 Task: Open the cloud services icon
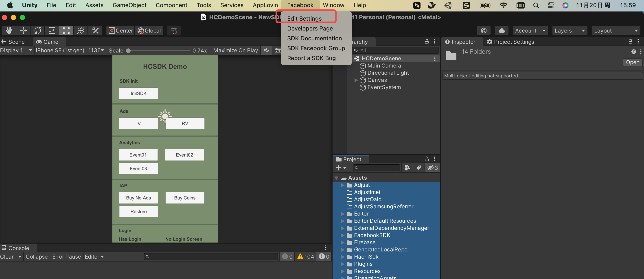click(502, 31)
